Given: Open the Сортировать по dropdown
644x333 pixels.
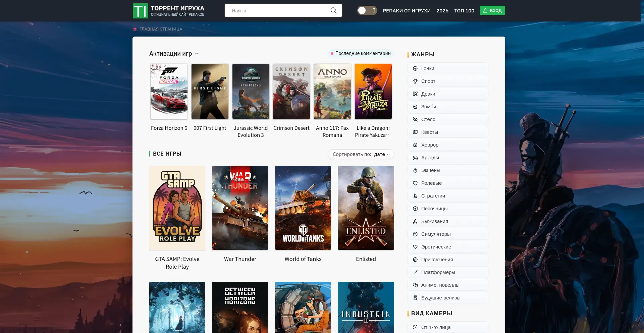Looking at the screenshot, I should (361, 154).
